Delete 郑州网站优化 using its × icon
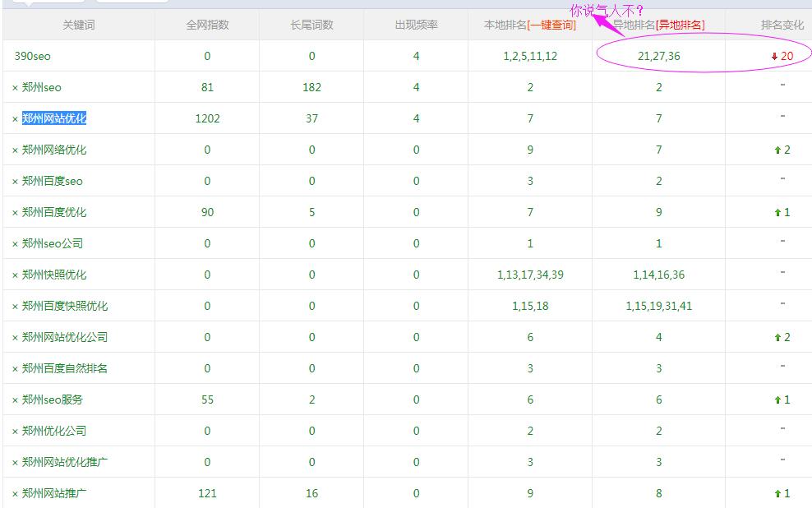The height and width of the screenshot is (508, 812). [x=15, y=119]
